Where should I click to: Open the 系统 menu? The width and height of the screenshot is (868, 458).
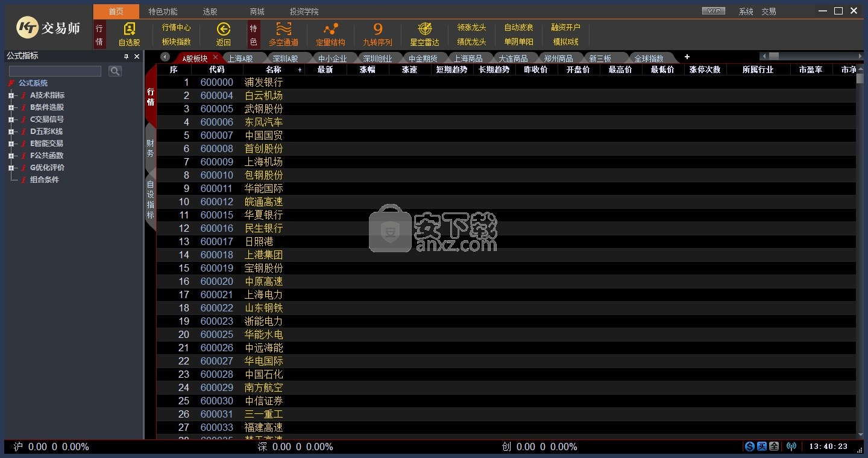click(x=746, y=11)
